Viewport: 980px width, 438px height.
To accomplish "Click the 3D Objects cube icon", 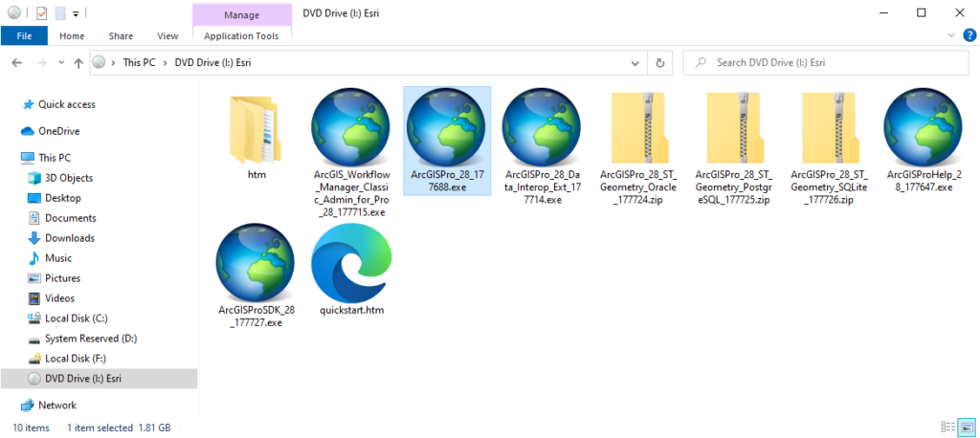I will 34,178.
